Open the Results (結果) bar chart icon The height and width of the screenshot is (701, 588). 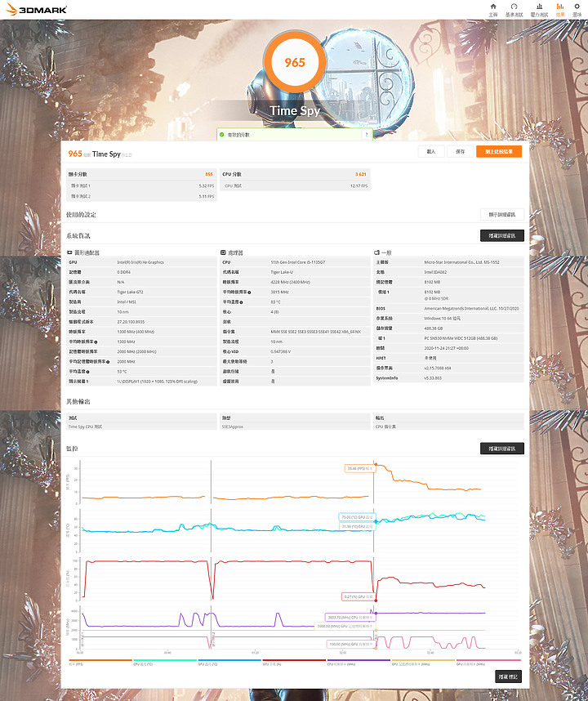coord(560,7)
